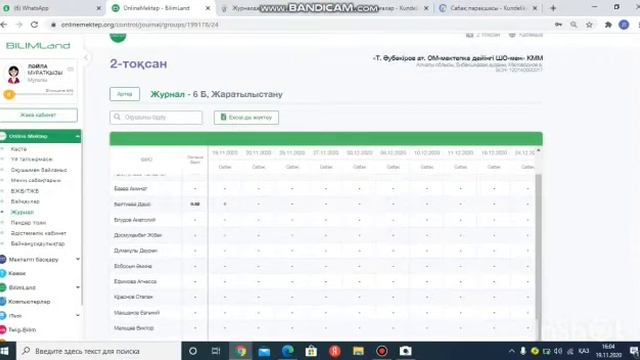Viewport: 640px width, 360px height.
Task: Open the Кесте sidebar item
Action: coord(19,149)
